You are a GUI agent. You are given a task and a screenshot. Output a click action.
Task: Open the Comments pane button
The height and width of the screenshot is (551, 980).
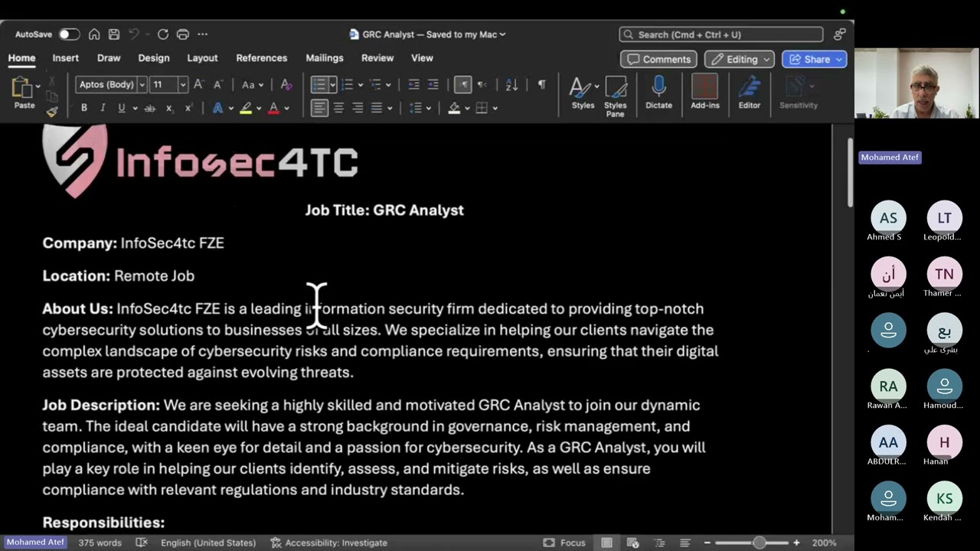[x=658, y=60]
